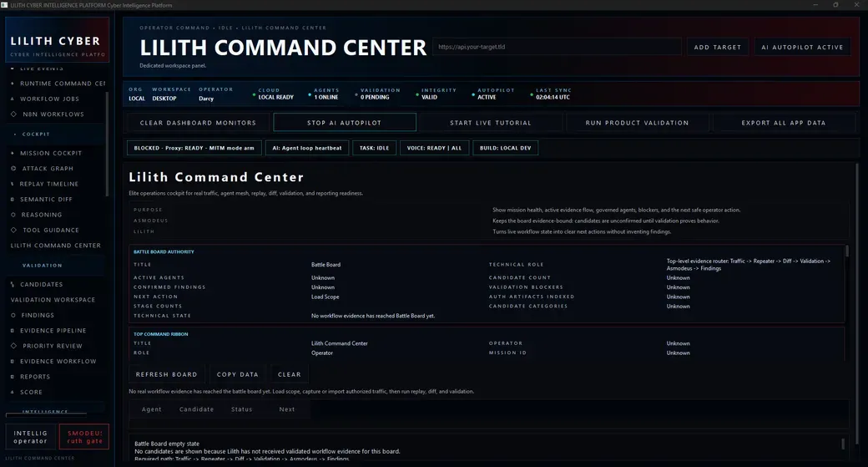Refresh the battle board
Viewport: 868px width, 467px height.
167,374
